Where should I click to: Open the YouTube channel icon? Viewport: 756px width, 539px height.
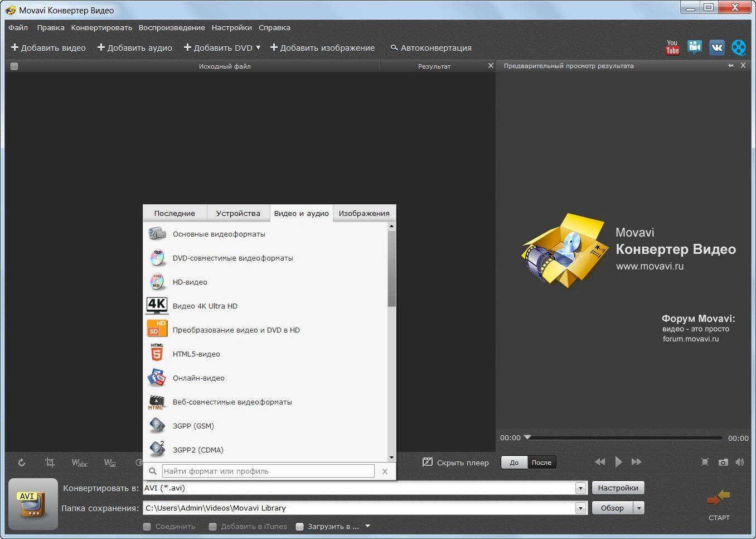(672, 47)
